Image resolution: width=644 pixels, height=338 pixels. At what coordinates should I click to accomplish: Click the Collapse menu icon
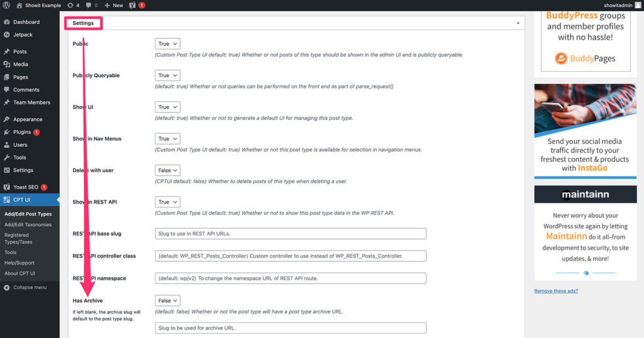click(x=7, y=287)
